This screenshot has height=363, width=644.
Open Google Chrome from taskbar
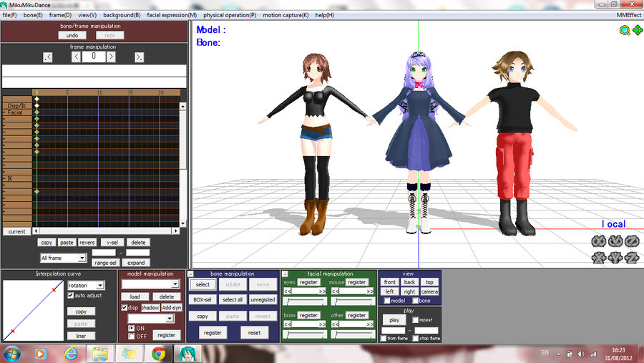pos(159,354)
